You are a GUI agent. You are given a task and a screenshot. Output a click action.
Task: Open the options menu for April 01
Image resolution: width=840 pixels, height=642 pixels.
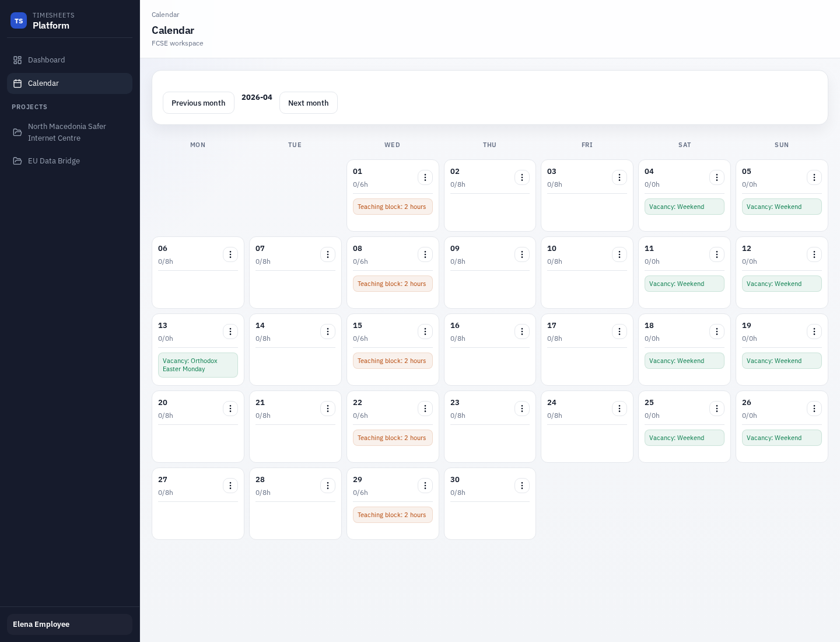(425, 177)
